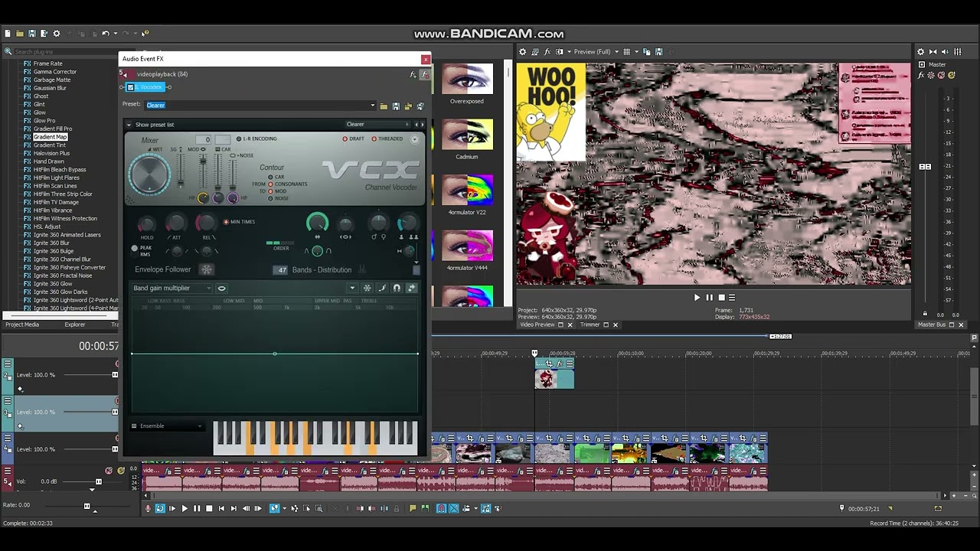Open Band gain multiplier dropdown

tap(172, 289)
